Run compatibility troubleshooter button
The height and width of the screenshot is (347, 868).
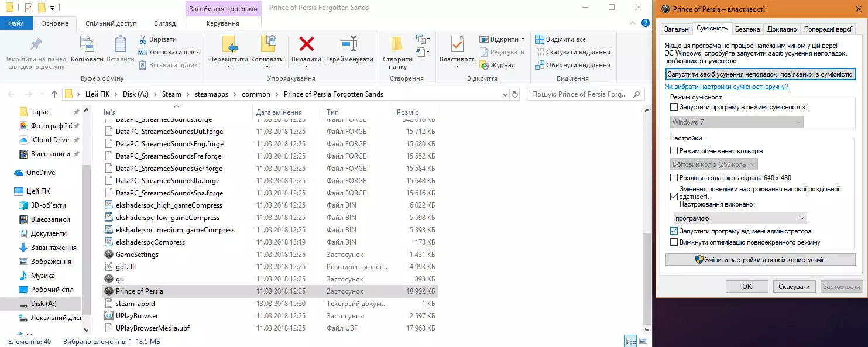[760, 74]
